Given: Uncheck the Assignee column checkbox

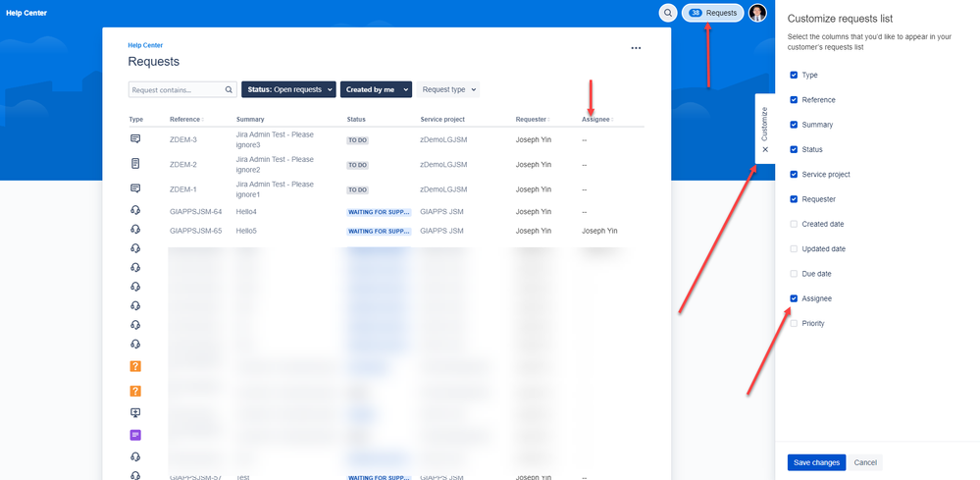Looking at the screenshot, I should [794, 298].
